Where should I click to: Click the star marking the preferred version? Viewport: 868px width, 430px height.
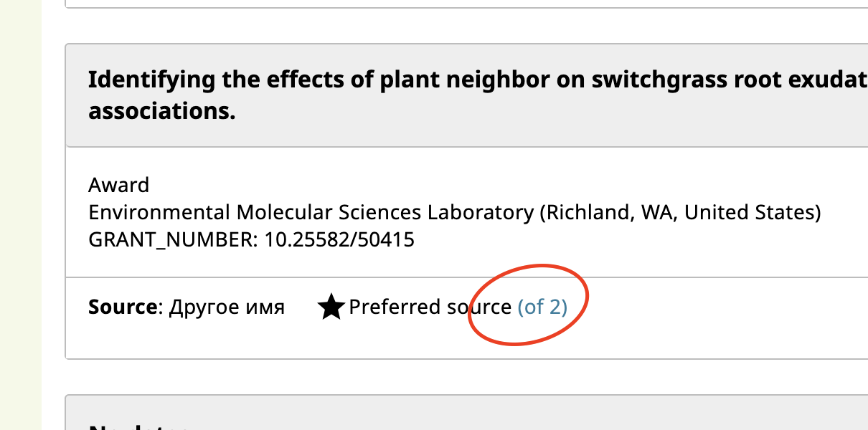click(330, 307)
